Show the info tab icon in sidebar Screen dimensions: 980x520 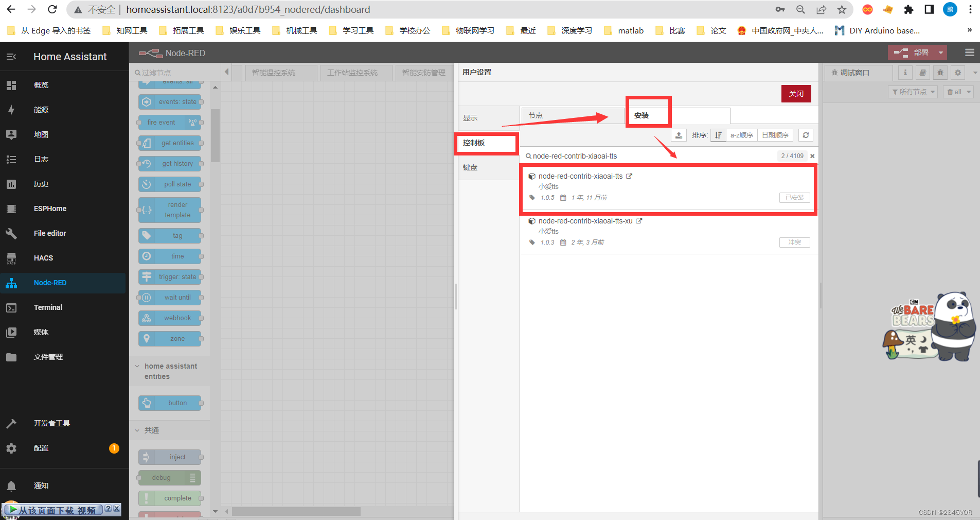click(x=905, y=73)
